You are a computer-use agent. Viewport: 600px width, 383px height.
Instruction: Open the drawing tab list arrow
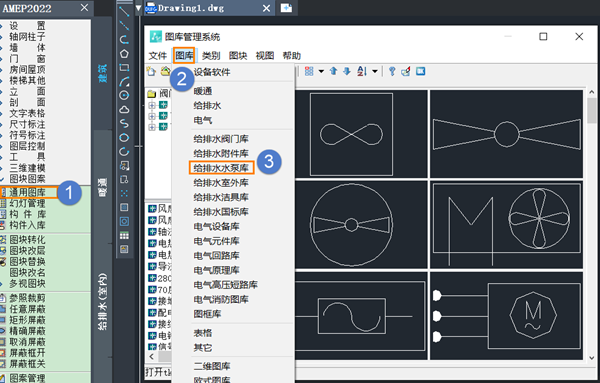point(138,8)
